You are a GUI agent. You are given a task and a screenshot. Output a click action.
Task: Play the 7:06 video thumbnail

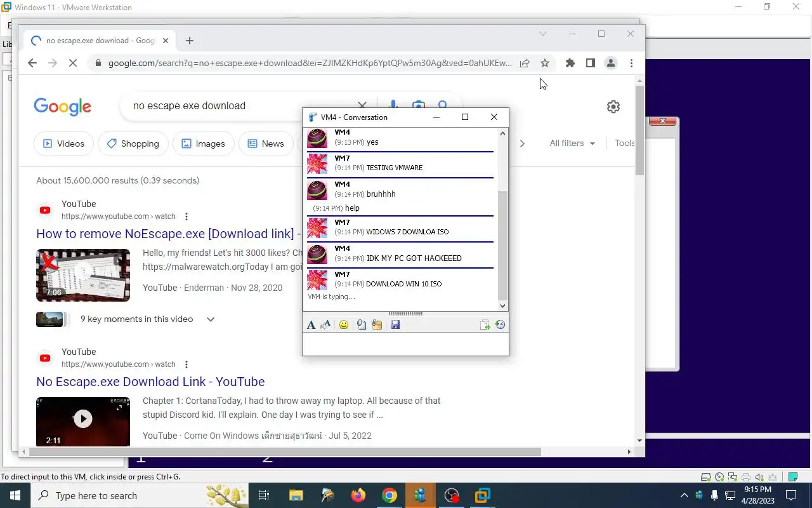click(83, 275)
